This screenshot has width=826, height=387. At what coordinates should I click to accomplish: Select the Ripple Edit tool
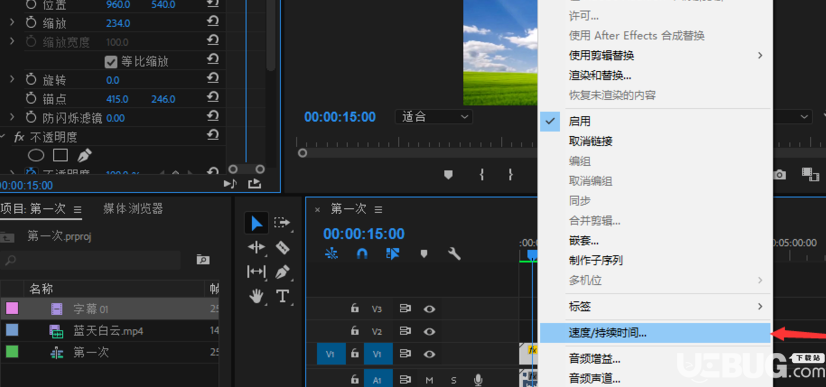(257, 247)
